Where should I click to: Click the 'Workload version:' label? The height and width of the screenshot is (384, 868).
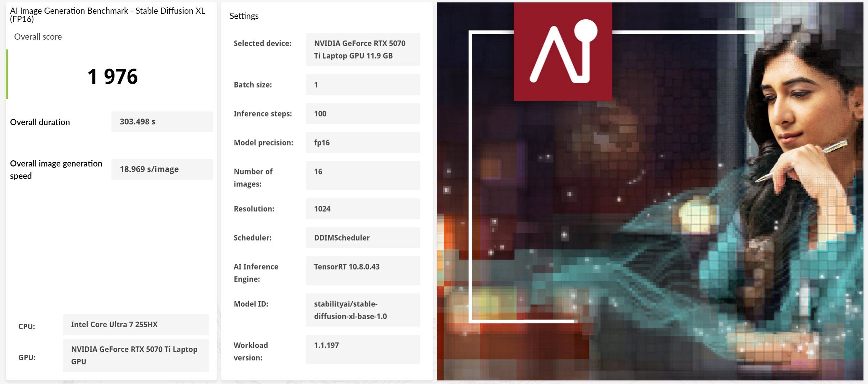[250, 352]
